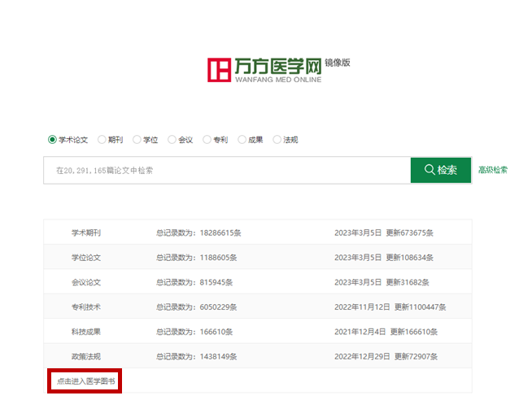Open the 点击进入医学图书 link
The height and width of the screenshot is (400, 532).
(85, 381)
